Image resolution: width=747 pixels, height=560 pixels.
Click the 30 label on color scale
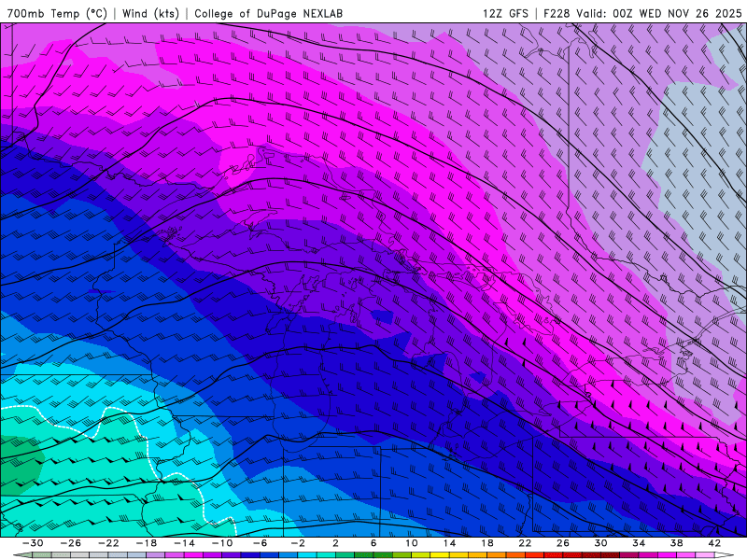coord(600,543)
